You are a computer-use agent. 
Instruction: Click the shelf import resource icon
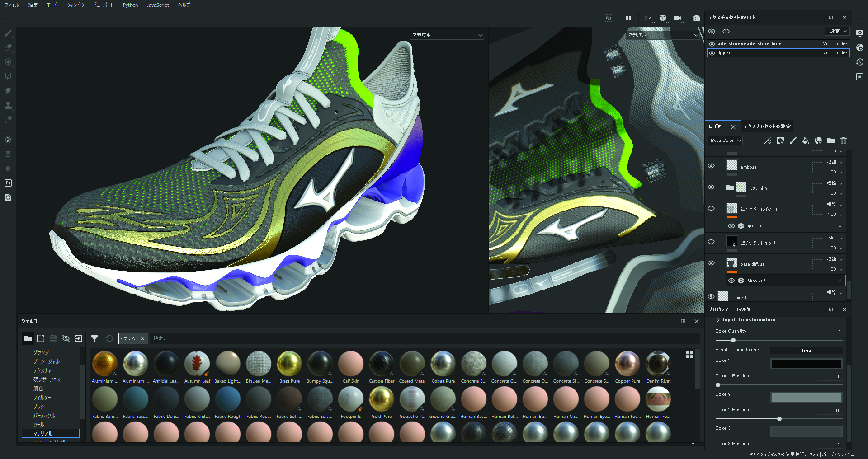coord(79,338)
